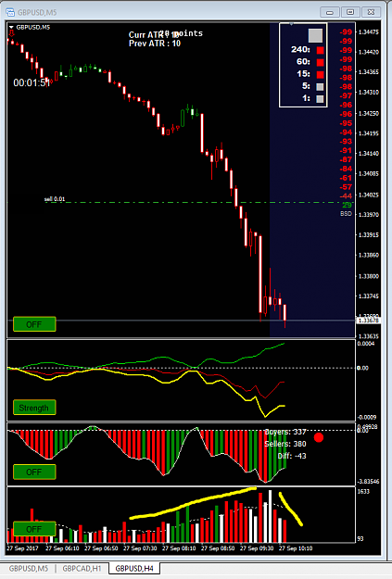392x579 pixels.
Task: Toggle the OFF button in the histogram panel
Action: click(34, 472)
